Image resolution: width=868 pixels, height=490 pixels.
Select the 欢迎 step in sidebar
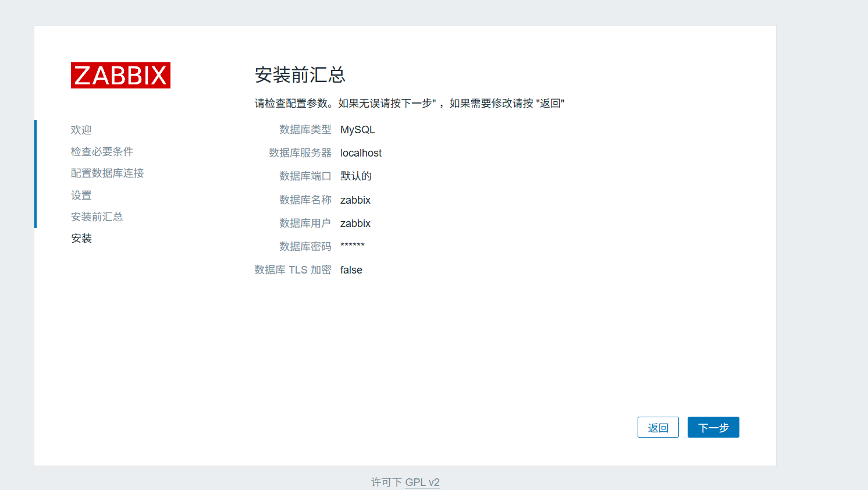click(81, 130)
